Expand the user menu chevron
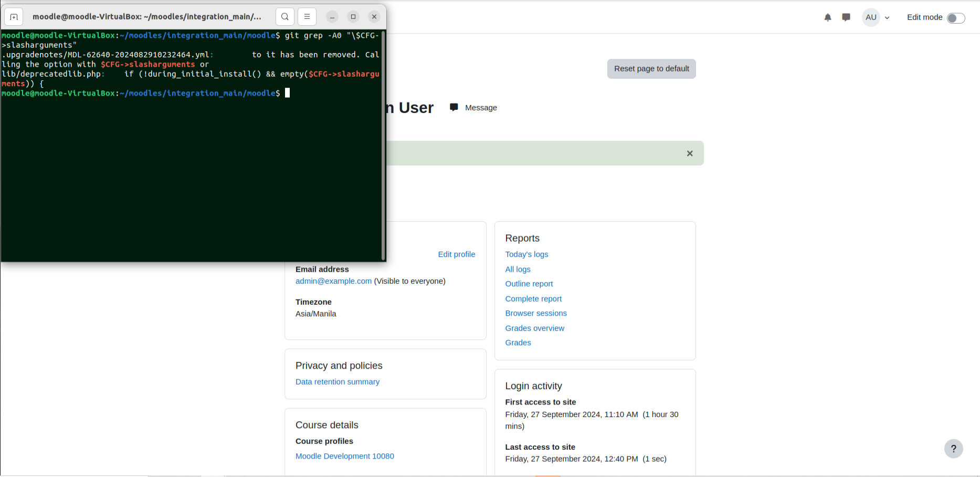 (x=887, y=18)
